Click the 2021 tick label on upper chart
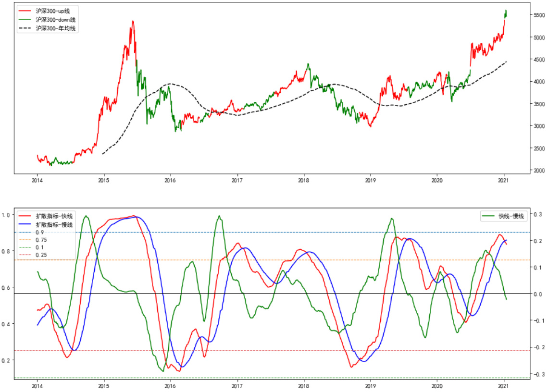Viewport: 548px width, 392px height. pos(503,181)
